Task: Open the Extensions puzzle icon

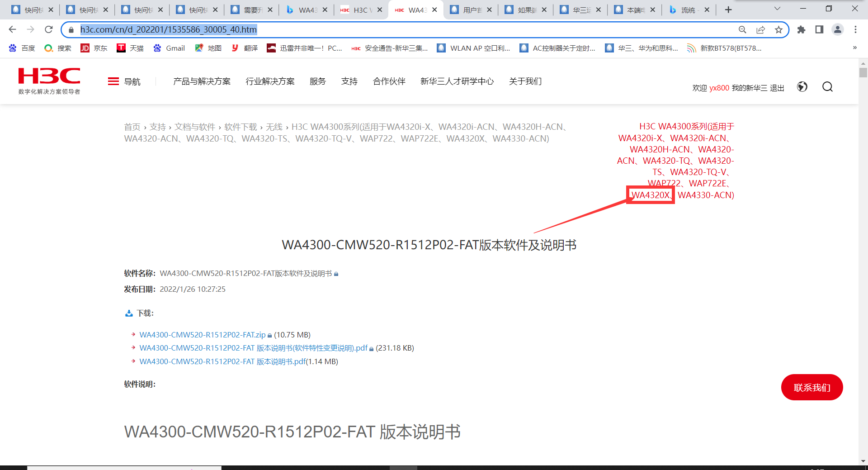Action: coord(801,29)
